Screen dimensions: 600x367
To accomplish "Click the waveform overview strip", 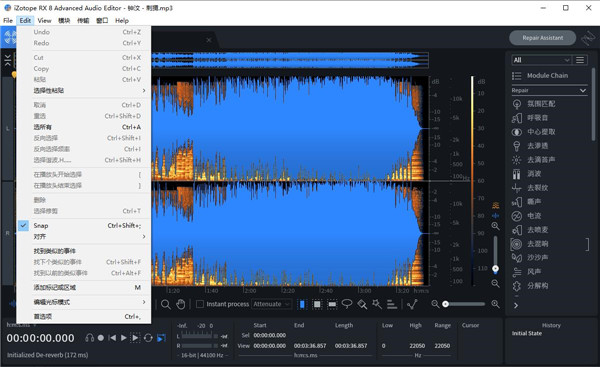I will click(290, 60).
